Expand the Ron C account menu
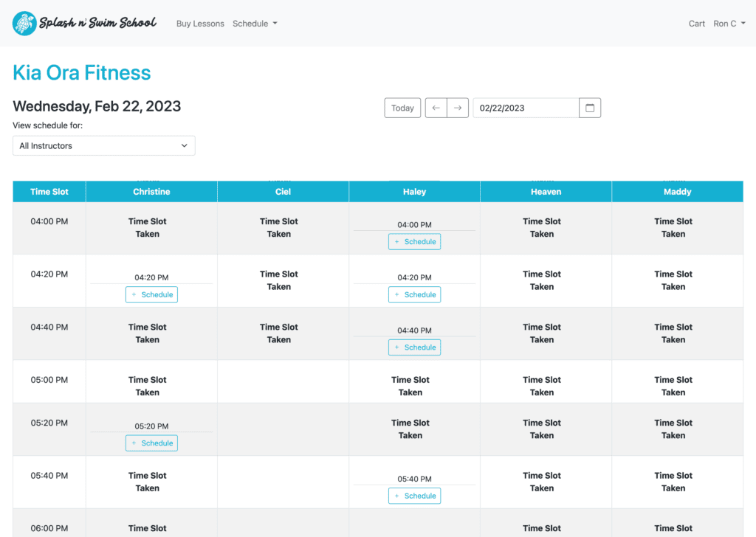 [729, 23]
